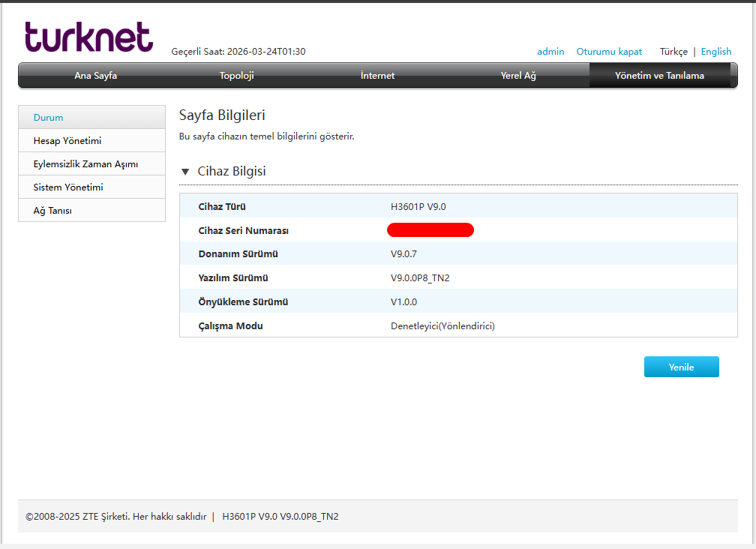Select the Yönetim ve Tanılama tab

click(x=659, y=75)
